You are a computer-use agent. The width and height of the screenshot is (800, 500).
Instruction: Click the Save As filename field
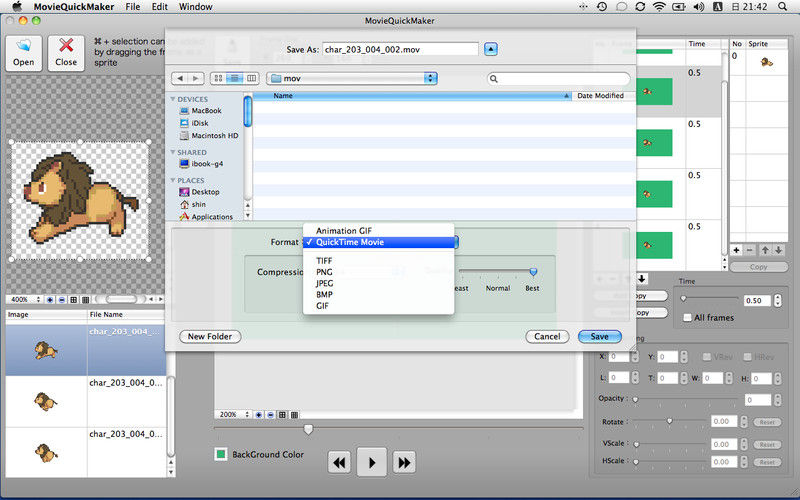401,49
